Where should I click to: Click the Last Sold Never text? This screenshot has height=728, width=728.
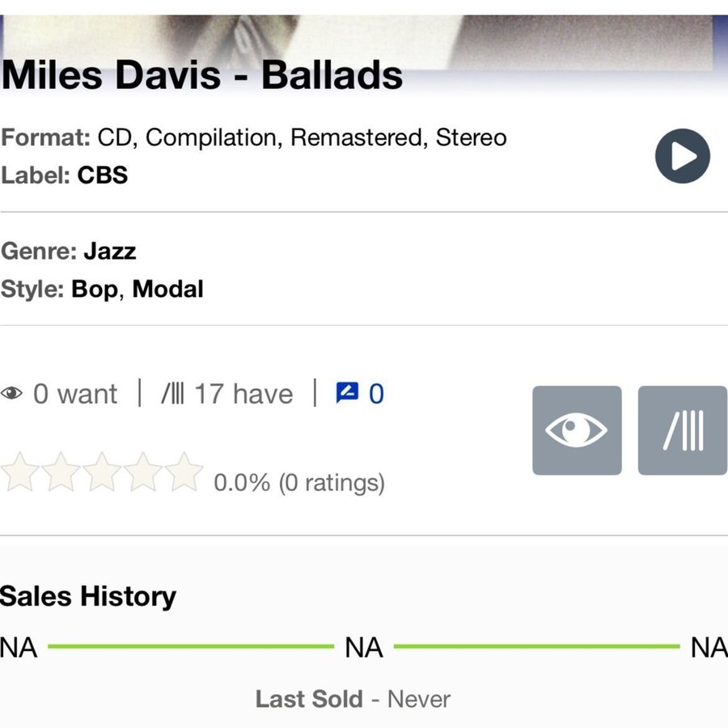(x=353, y=699)
